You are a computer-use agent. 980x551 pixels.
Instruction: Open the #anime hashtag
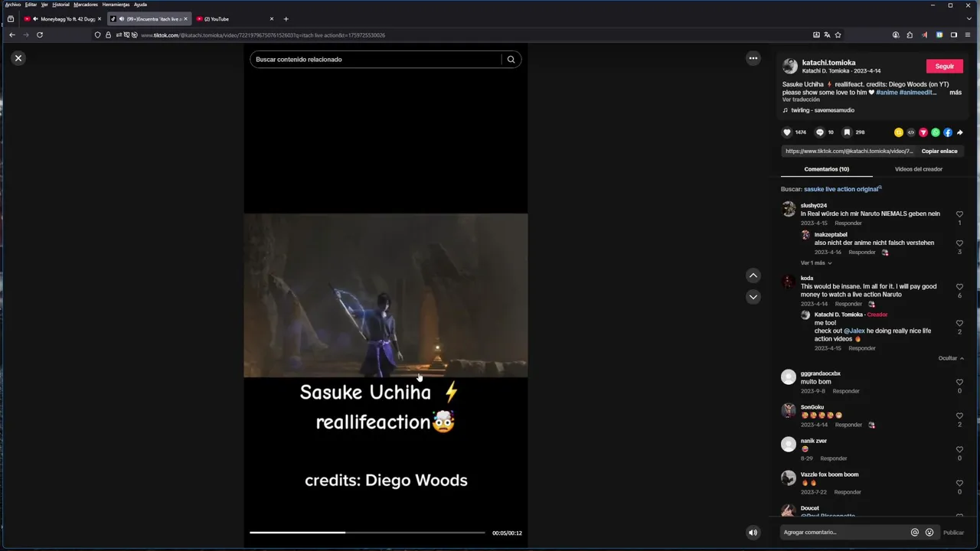pyautogui.click(x=887, y=93)
